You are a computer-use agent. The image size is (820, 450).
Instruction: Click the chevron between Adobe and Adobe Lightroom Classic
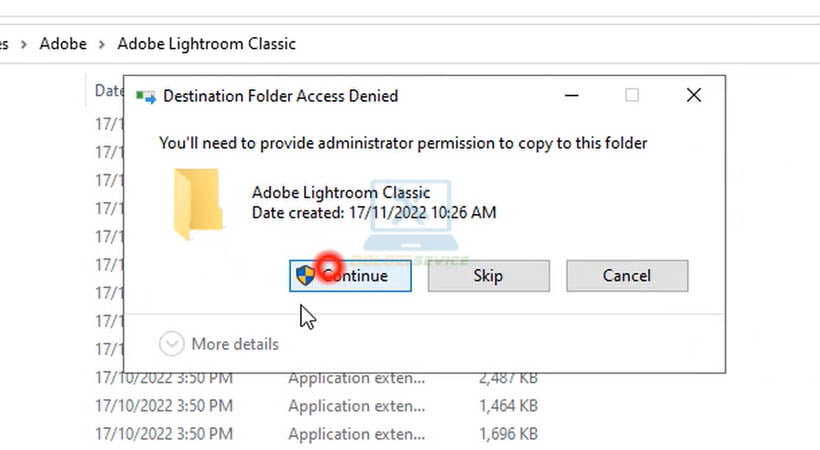(102, 44)
